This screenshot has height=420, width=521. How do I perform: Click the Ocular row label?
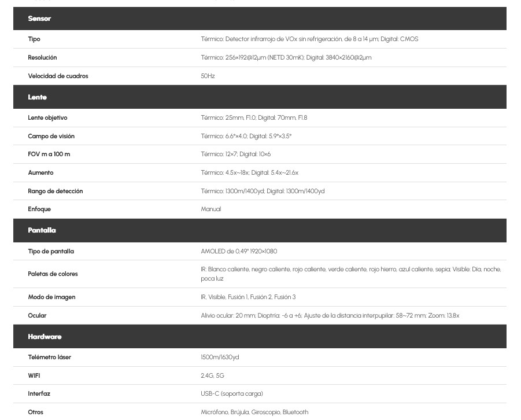(37, 316)
